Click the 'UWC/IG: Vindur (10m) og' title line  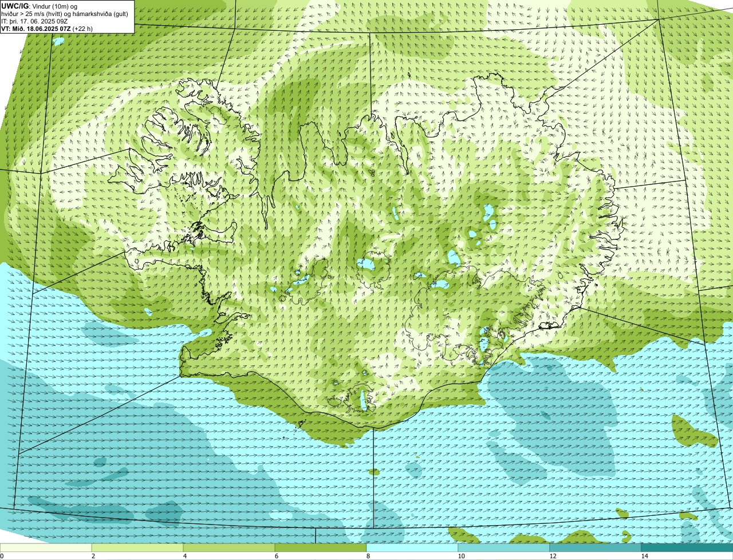pyautogui.click(x=39, y=6)
